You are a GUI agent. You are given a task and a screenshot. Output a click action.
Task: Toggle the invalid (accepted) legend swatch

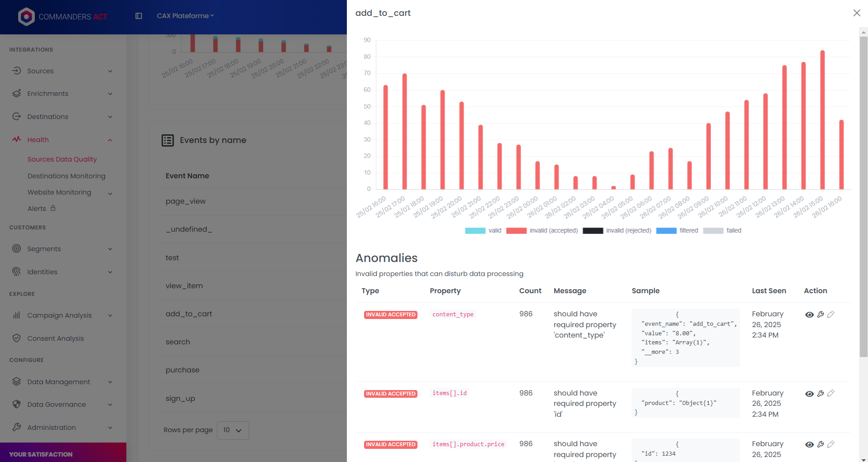516,231
